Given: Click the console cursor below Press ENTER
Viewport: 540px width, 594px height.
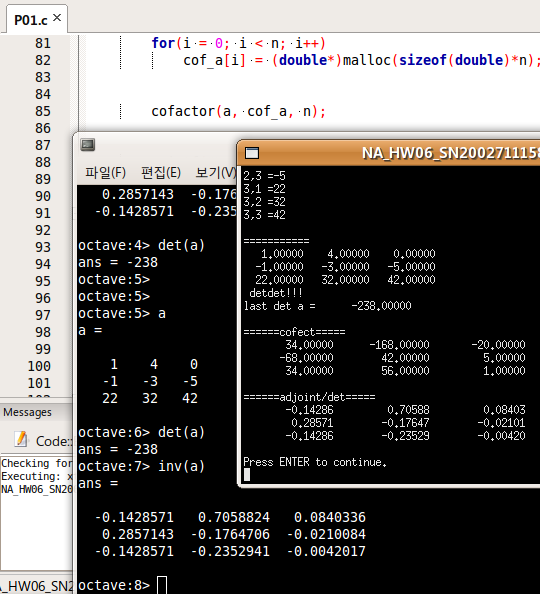Looking at the screenshot, I should click(247, 475).
